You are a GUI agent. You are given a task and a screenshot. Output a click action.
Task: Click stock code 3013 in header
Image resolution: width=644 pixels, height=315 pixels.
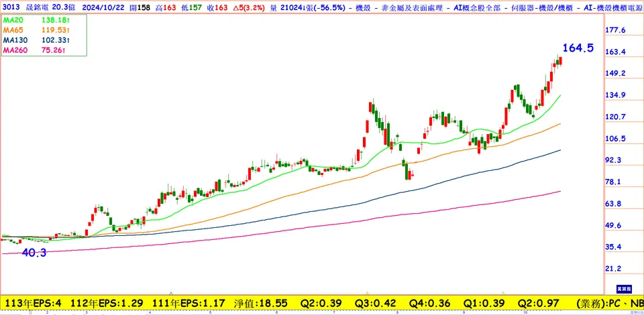11,7
